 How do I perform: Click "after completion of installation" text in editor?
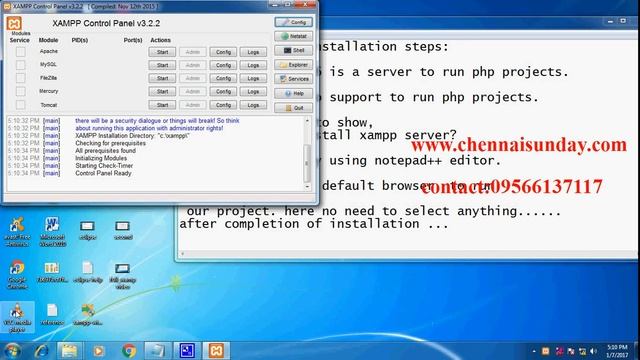tap(299, 224)
